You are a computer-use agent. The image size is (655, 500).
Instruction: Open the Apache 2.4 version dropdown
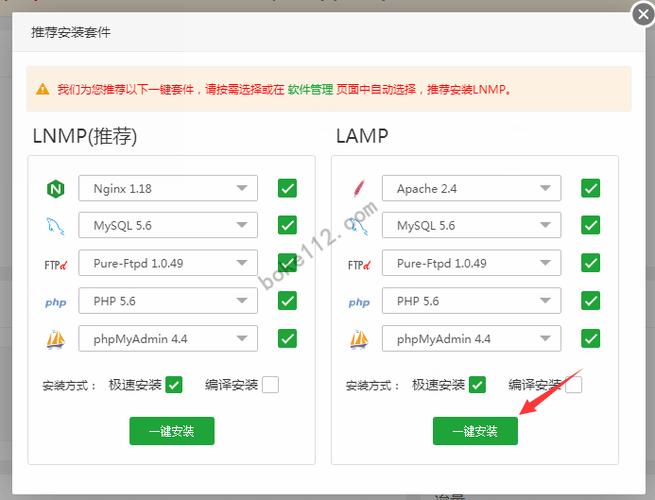coord(471,188)
